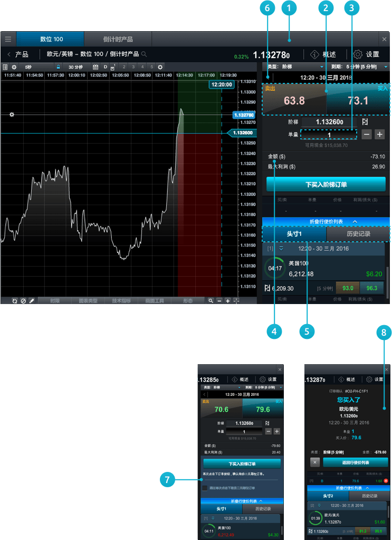Select the pencil draw tool
Screen dimensions: 392x540
pos(31,301)
